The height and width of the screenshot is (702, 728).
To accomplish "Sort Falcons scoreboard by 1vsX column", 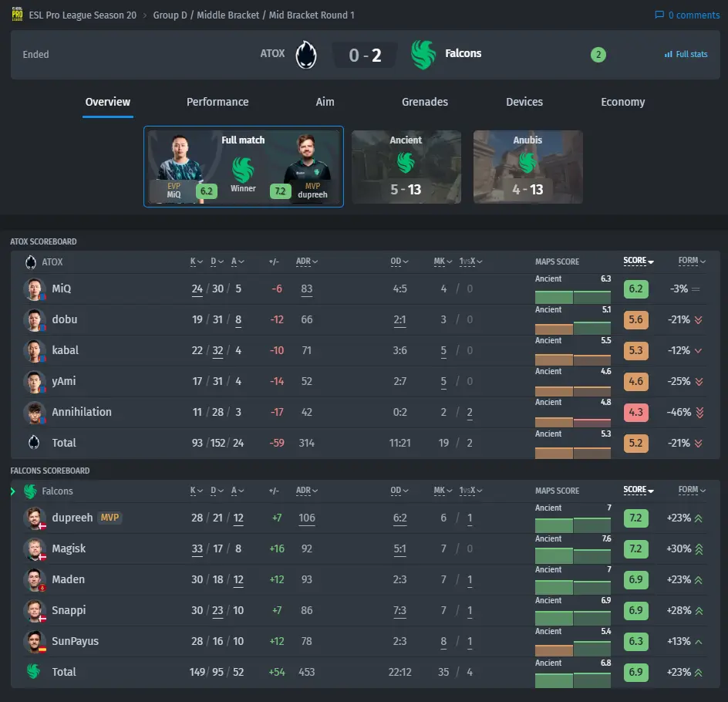I will click(x=470, y=491).
